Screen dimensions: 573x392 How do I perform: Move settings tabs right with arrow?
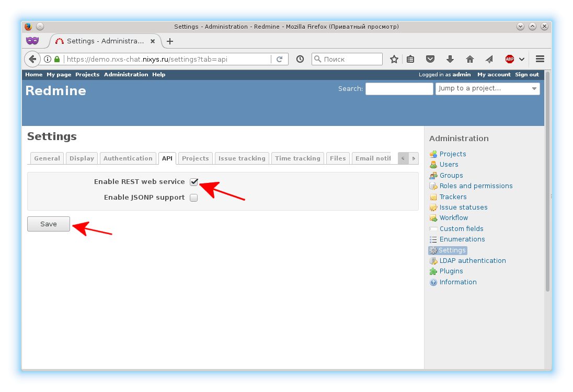pyautogui.click(x=414, y=158)
